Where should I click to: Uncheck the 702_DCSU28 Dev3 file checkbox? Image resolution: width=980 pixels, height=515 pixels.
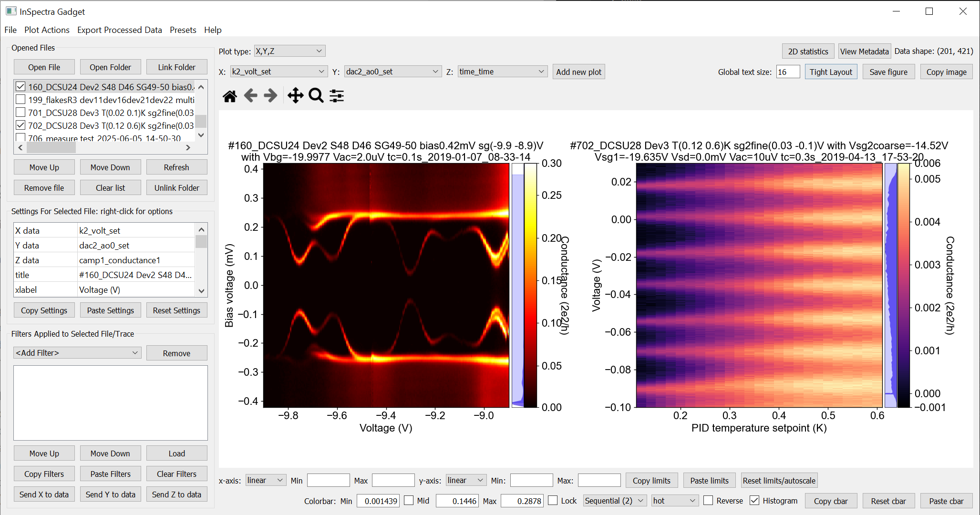click(x=21, y=125)
